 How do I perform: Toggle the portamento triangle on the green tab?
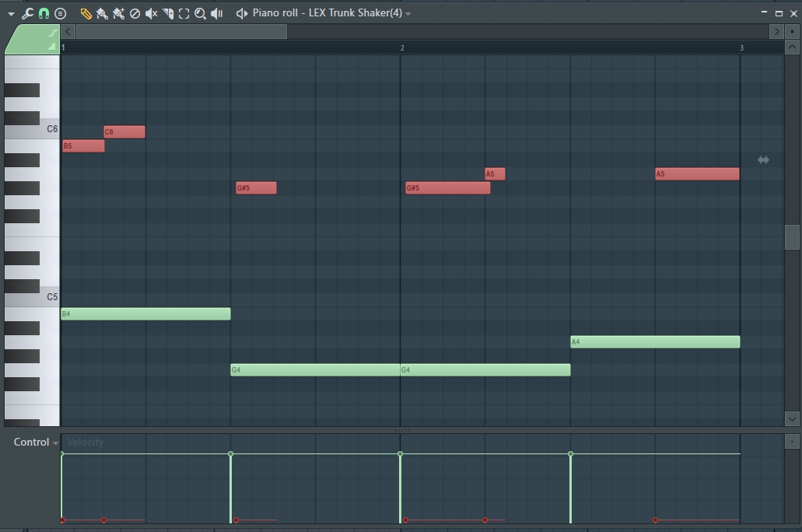51,47
